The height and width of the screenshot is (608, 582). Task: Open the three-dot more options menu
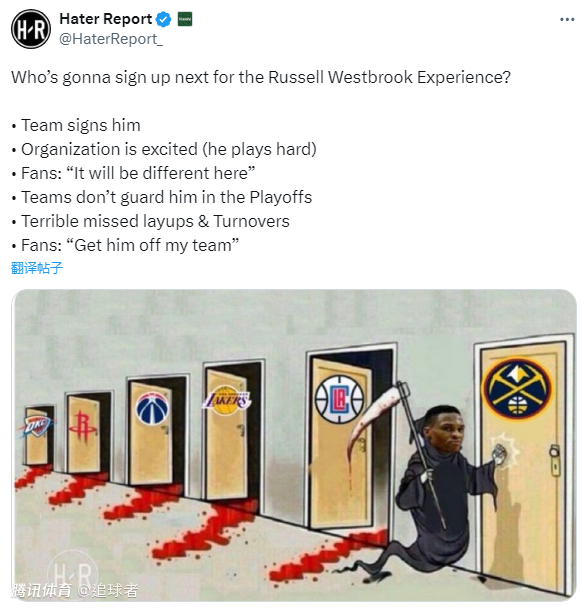tap(566, 19)
